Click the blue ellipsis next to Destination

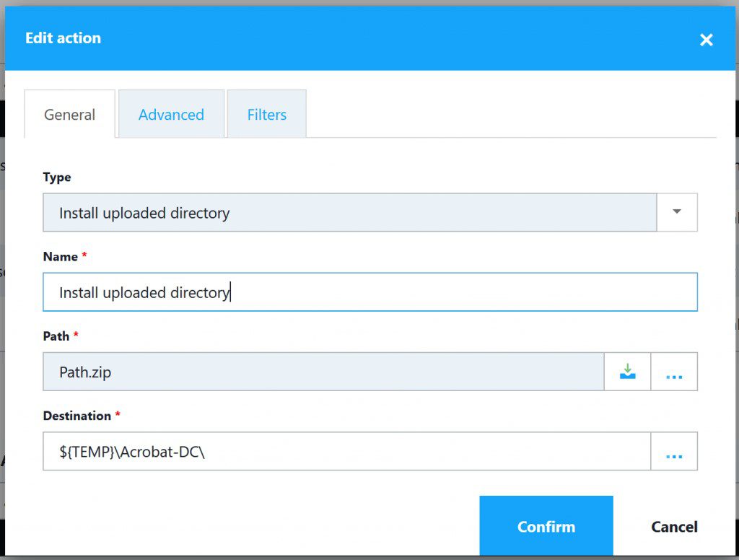coord(673,452)
